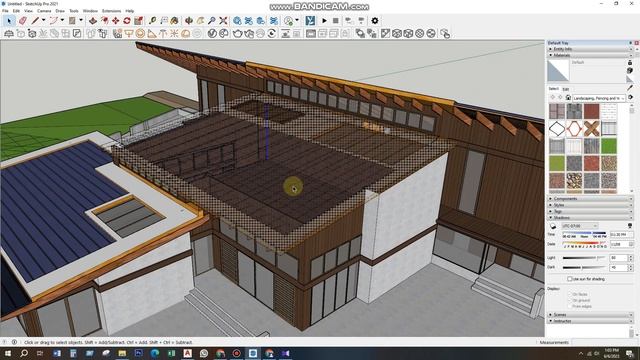Expand the Components panel
Viewport: 640px width, 360px height.
pos(590,199)
